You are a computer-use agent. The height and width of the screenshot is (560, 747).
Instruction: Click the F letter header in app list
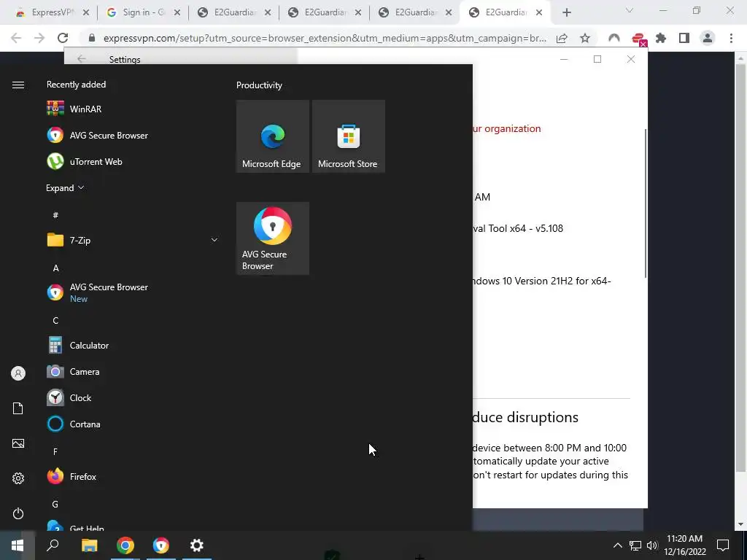pos(55,452)
